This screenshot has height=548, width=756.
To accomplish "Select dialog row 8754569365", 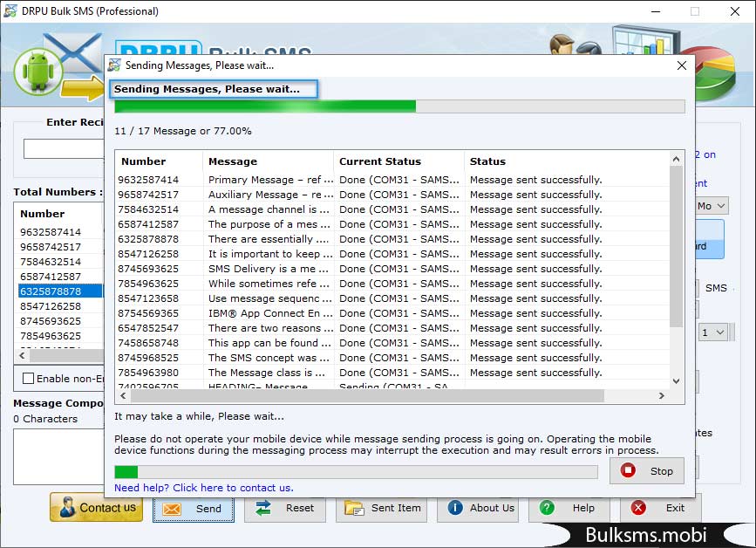I will [x=392, y=313].
